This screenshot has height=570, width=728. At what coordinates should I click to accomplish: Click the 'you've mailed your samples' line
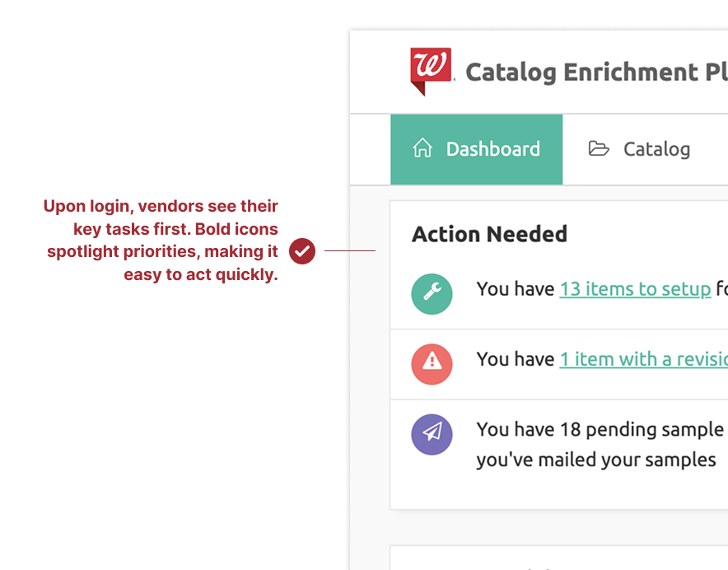click(595, 460)
